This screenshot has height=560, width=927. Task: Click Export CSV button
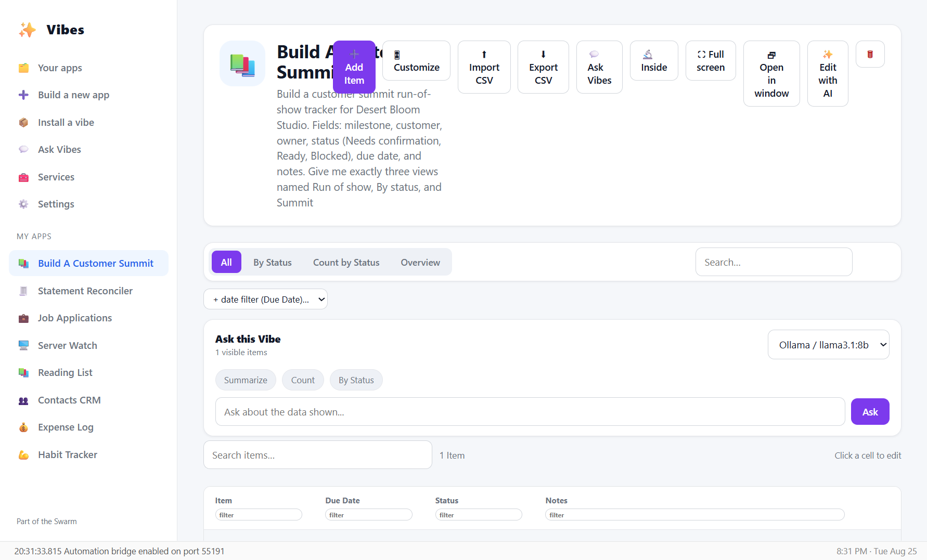click(543, 67)
